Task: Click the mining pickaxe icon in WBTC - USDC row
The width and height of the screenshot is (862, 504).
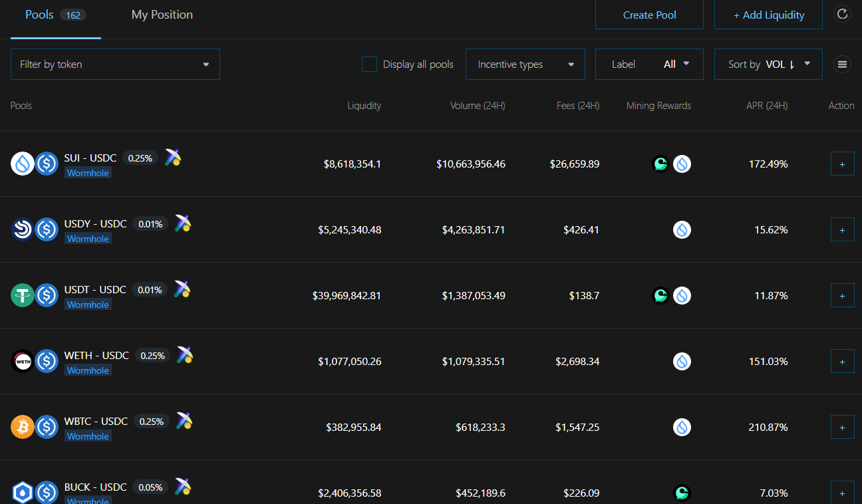Action: [x=184, y=421]
